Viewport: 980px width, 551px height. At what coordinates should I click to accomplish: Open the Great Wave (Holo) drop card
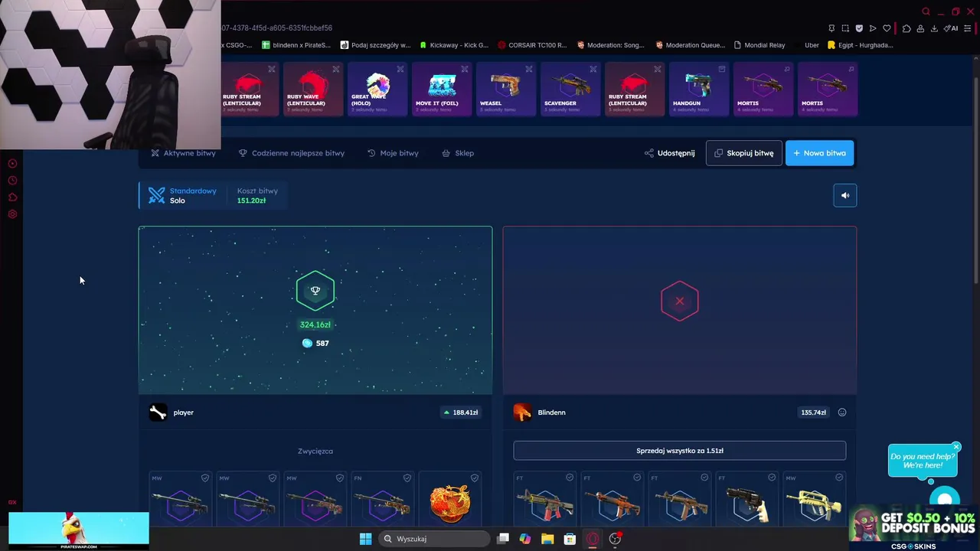[x=377, y=89]
